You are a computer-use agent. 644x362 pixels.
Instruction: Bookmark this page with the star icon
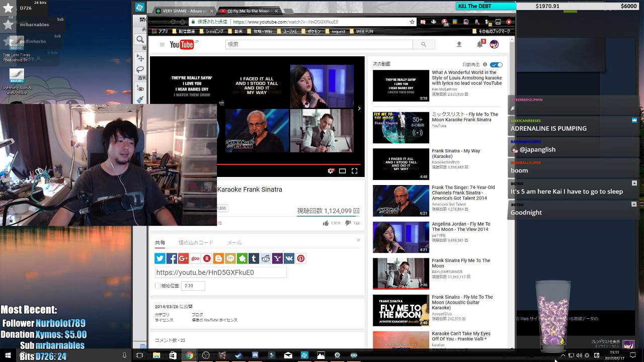tap(412, 22)
